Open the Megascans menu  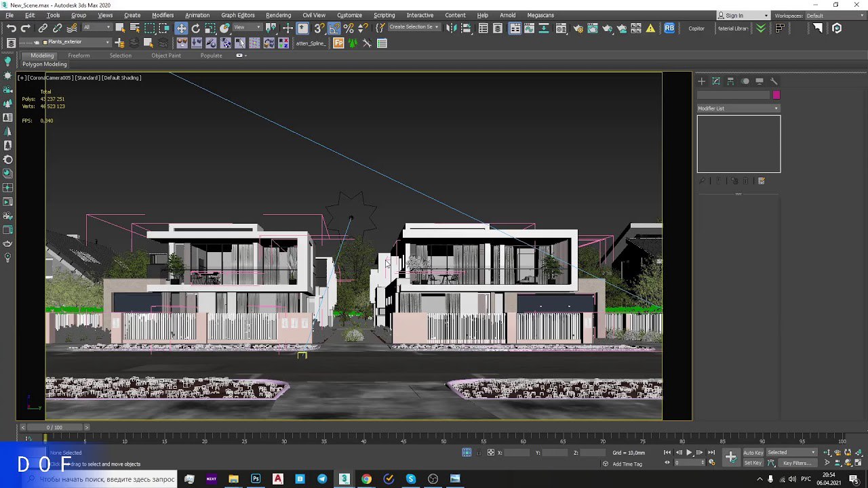coord(540,15)
